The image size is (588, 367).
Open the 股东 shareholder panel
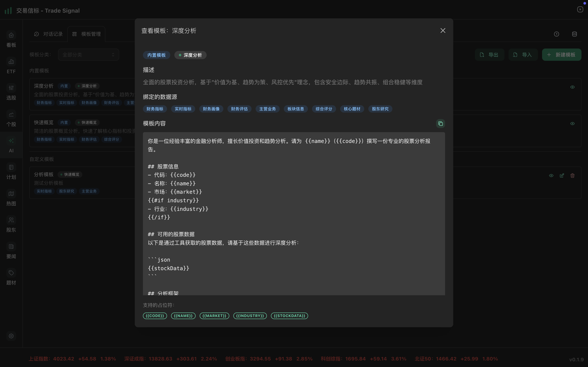(11, 224)
